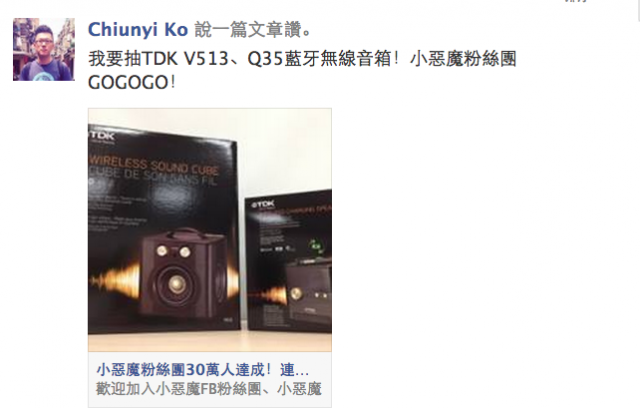The width and height of the screenshot is (640, 408).
Task: Click the TDK logo on the small box
Action: click(x=264, y=204)
